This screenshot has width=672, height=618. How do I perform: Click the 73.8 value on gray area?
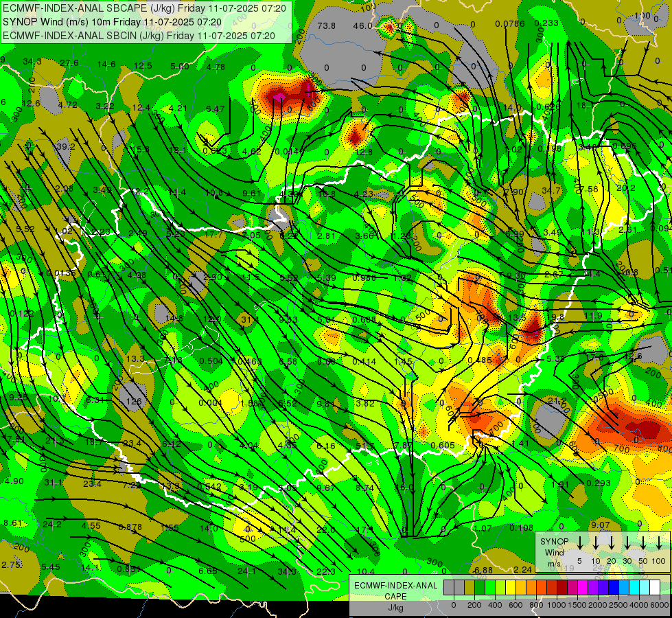point(326,25)
